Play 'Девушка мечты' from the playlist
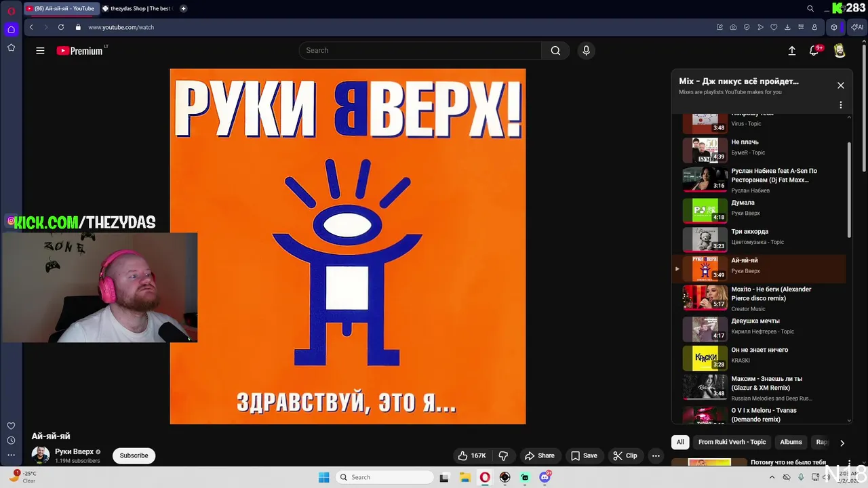 click(x=759, y=329)
